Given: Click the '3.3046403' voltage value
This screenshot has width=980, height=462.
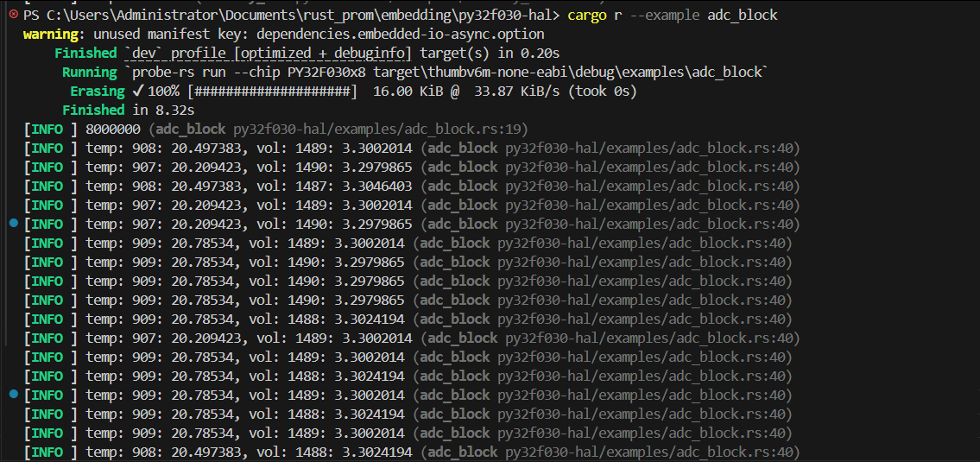Looking at the screenshot, I should [376, 187].
